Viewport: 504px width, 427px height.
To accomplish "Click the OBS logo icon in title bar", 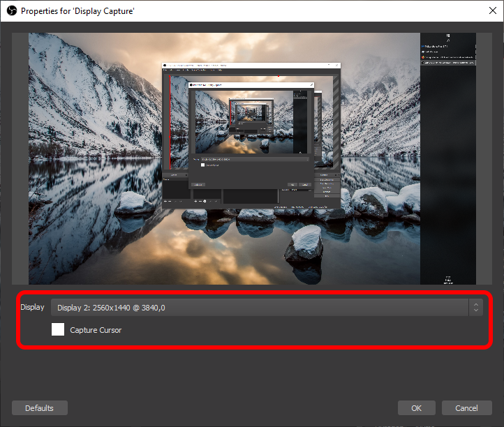I will (12, 11).
